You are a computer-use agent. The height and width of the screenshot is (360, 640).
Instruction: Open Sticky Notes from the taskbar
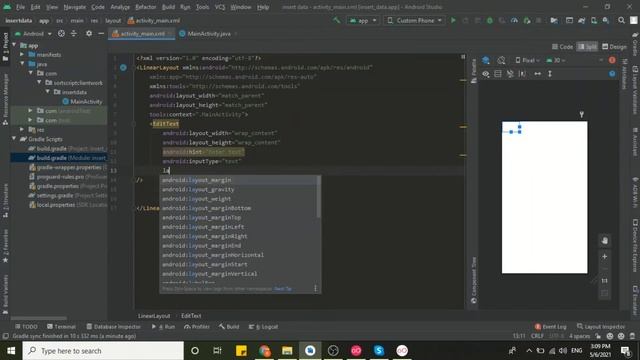241,351
